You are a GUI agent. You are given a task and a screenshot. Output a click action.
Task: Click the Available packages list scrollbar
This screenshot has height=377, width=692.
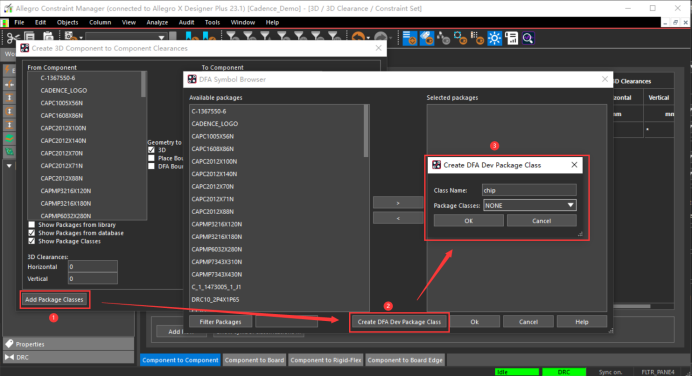tap(366, 131)
